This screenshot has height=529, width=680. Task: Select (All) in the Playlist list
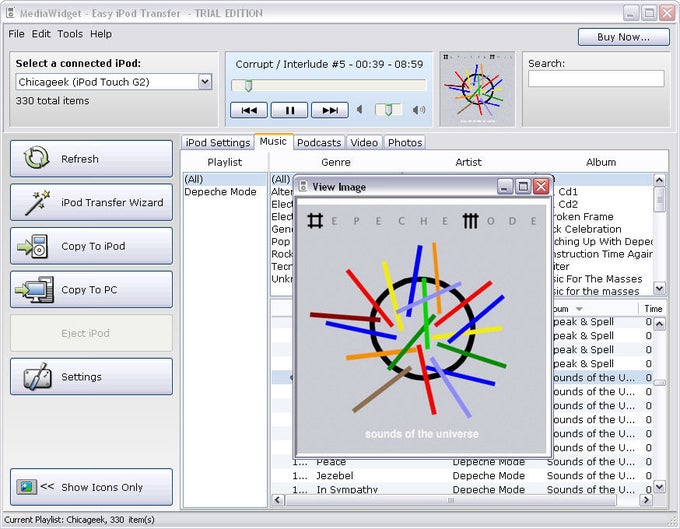click(x=225, y=179)
